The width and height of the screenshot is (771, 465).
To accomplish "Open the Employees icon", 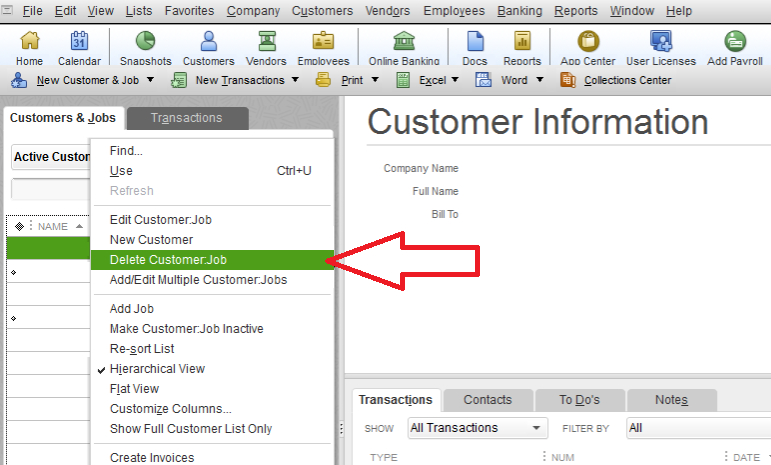I will [x=323, y=41].
